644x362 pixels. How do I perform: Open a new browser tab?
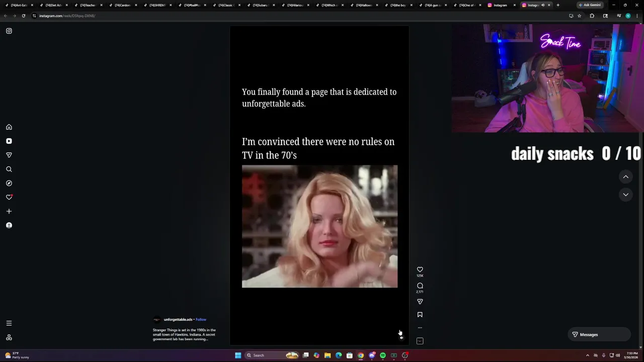coord(558,5)
